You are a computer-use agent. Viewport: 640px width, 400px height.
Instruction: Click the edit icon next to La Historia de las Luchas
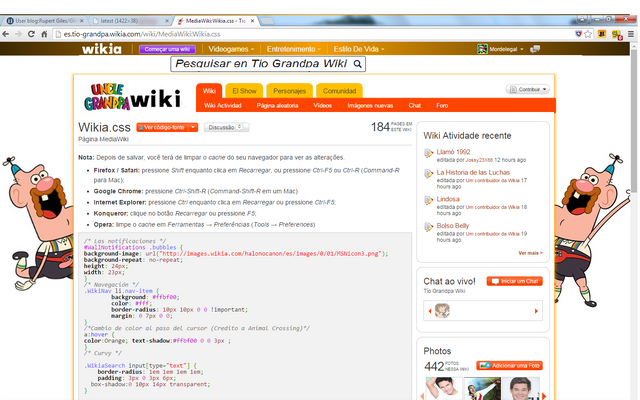point(429,174)
